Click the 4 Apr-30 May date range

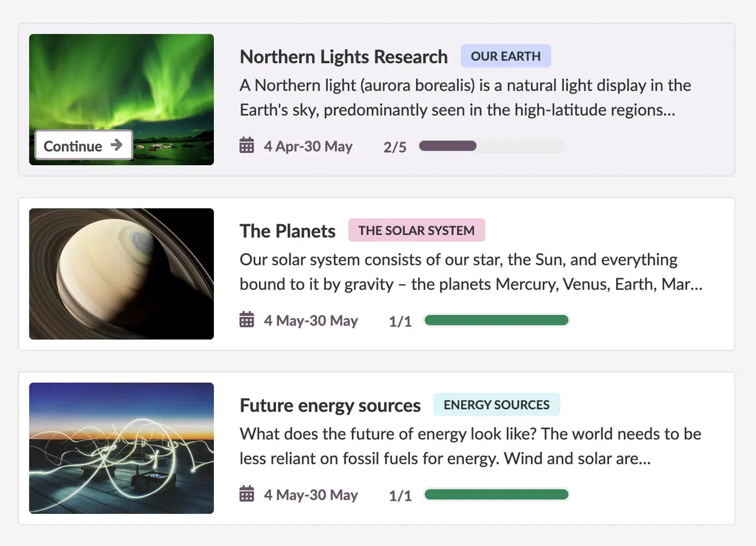tap(308, 146)
